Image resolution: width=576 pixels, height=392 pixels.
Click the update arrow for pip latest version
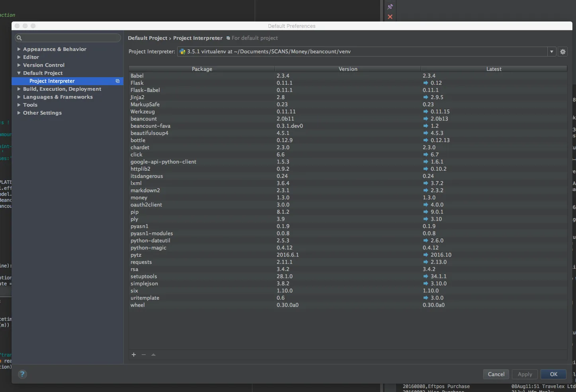click(426, 212)
